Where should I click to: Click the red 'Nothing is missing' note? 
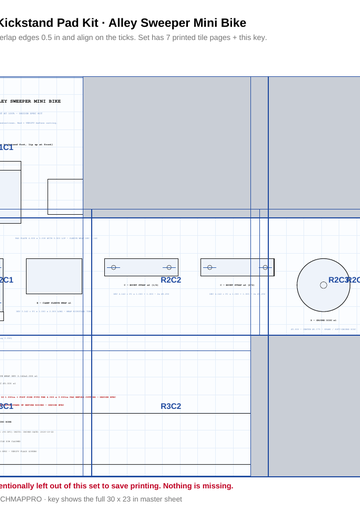117,486
